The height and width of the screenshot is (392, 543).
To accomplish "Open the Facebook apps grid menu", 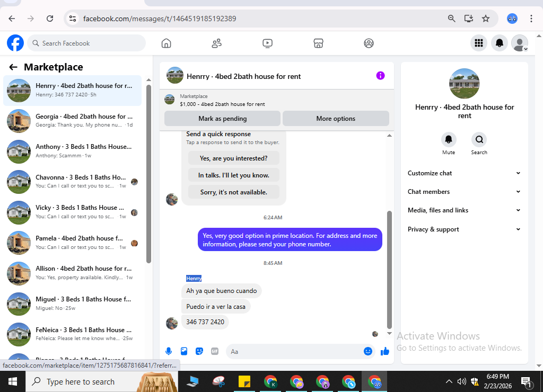I will [x=479, y=43].
